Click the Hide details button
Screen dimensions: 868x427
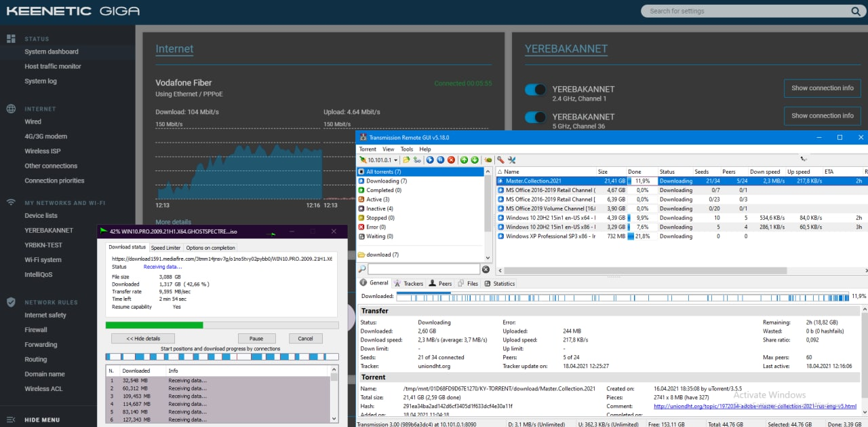coord(143,338)
